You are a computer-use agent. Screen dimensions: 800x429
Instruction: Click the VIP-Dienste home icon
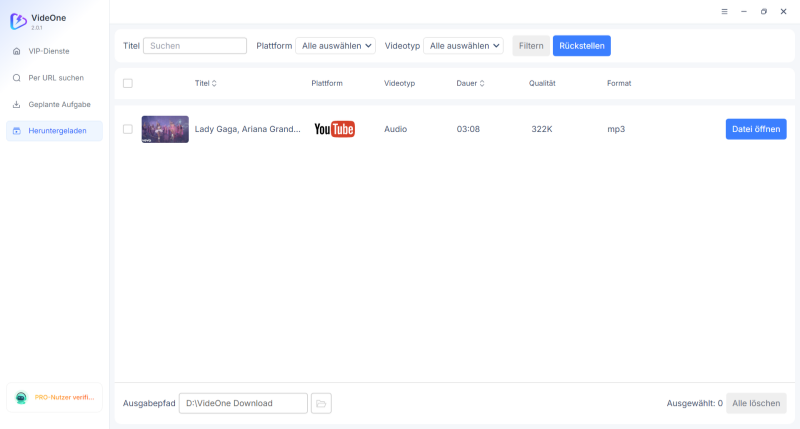(x=17, y=51)
